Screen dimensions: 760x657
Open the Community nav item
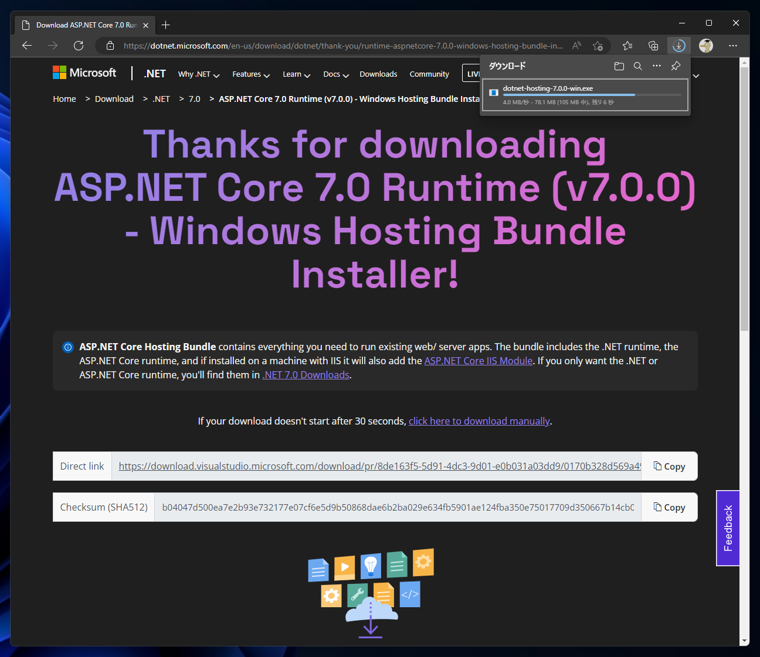429,74
